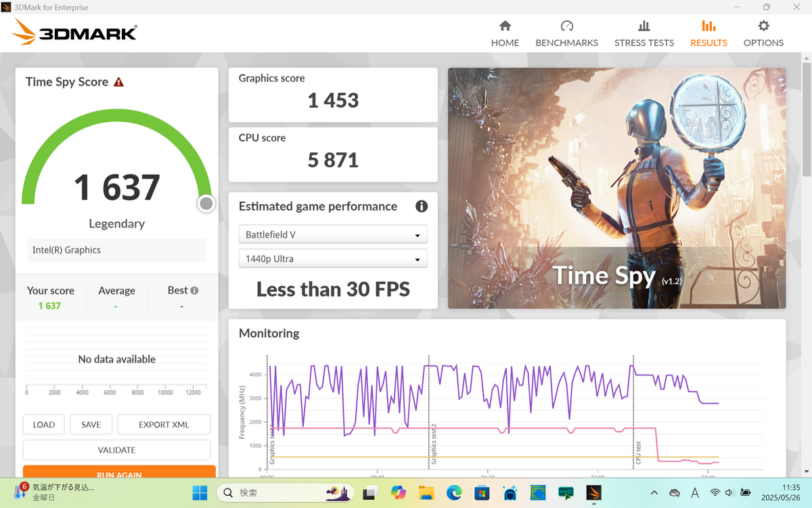The width and height of the screenshot is (812, 508).
Task: Click the Time Spy thumbnail image
Action: (x=616, y=188)
